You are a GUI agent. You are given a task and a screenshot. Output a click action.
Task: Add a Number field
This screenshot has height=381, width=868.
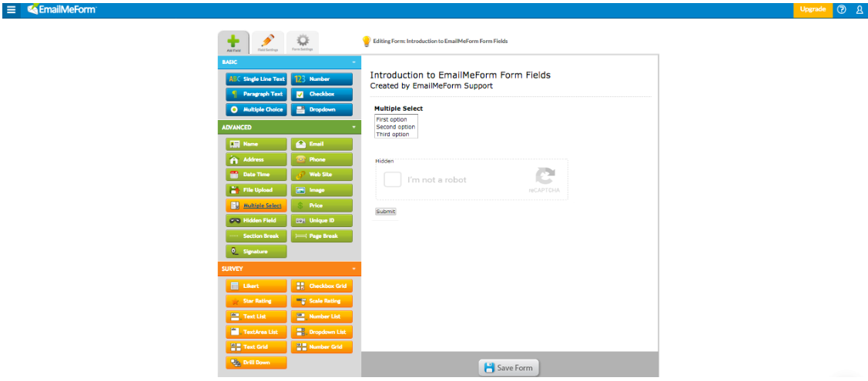(x=322, y=79)
